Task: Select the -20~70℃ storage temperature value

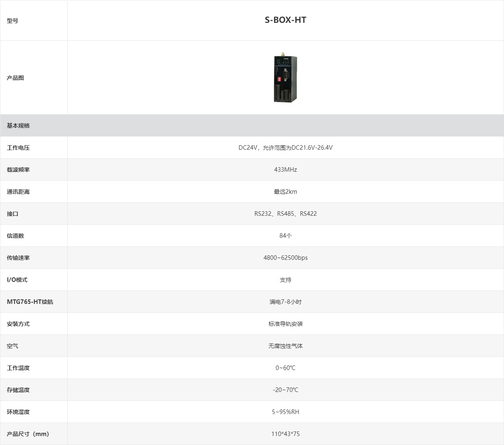Action: pyautogui.click(x=285, y=390)
